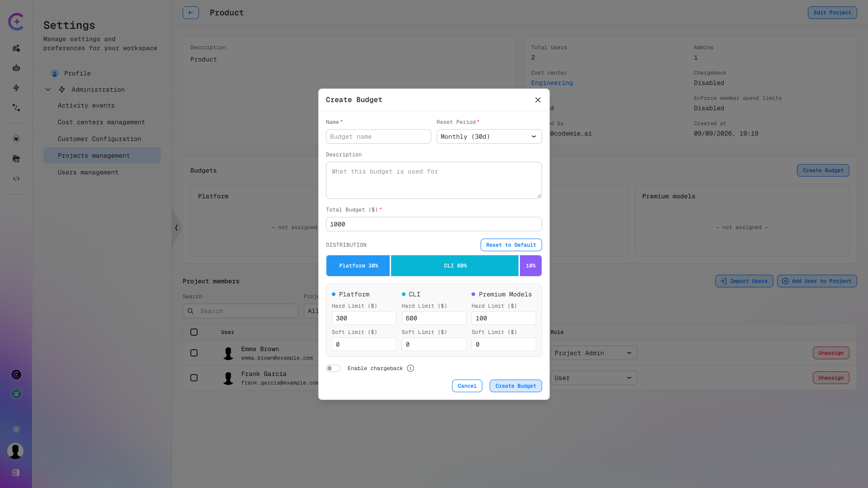868x488 pixels.
Task: Open the integrations plug icon in sidebar
Action: tap(16, 139)
